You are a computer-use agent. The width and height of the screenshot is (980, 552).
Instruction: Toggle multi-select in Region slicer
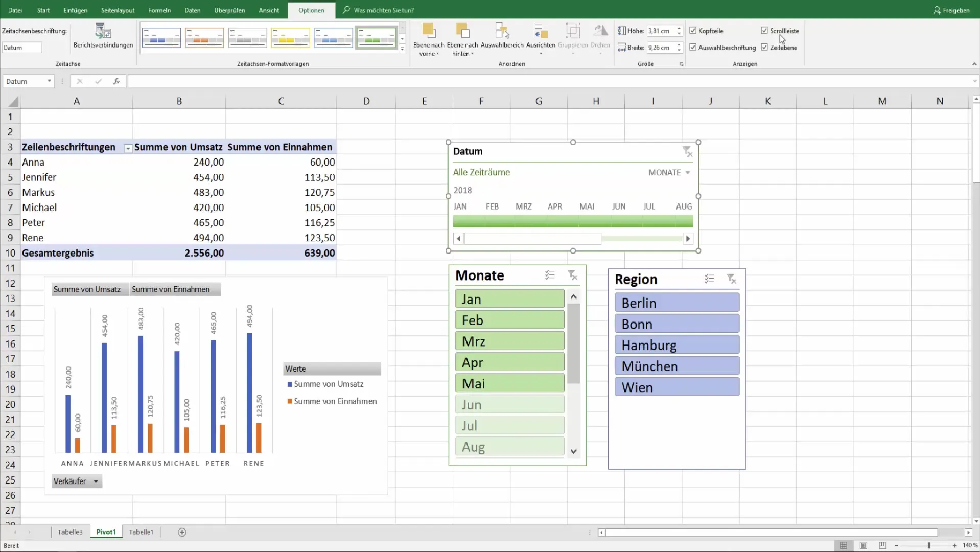click(x=709, y=279)
